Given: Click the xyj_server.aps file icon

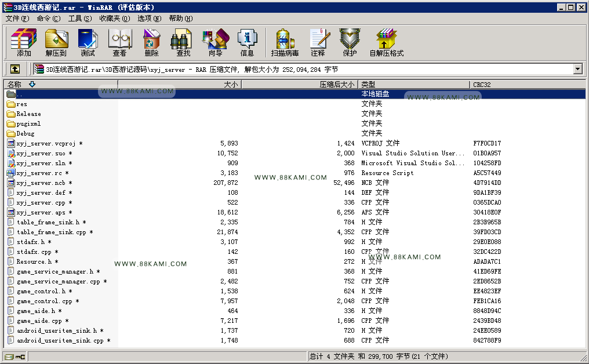Looking at the screenshot, I should click(x=11, y=212).
